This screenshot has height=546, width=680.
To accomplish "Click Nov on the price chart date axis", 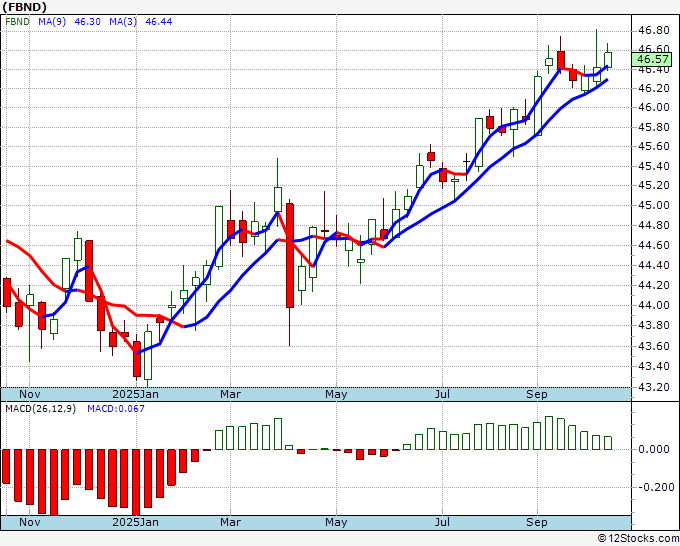I will pos(29,394).
